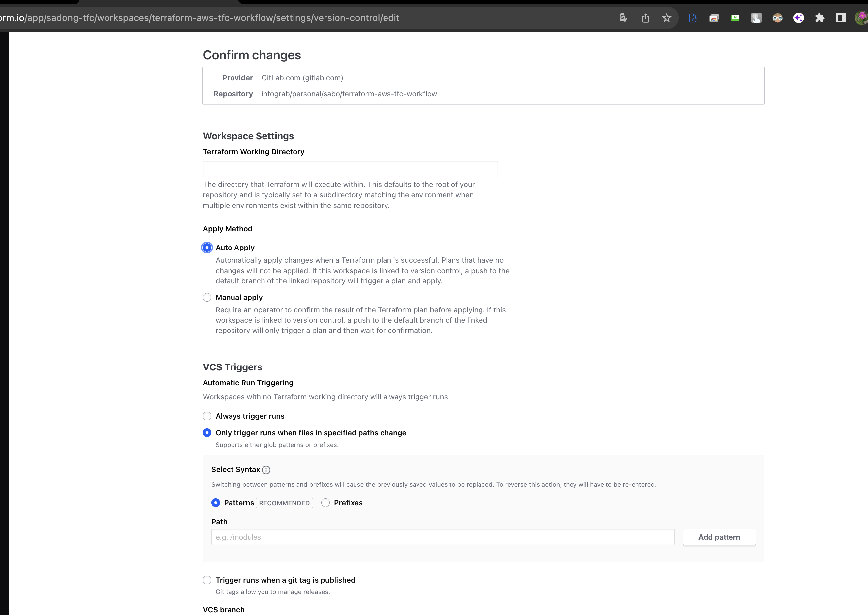868x615 pixels.
Task: Open the face with glasses extension
Action: click(777, 18)
